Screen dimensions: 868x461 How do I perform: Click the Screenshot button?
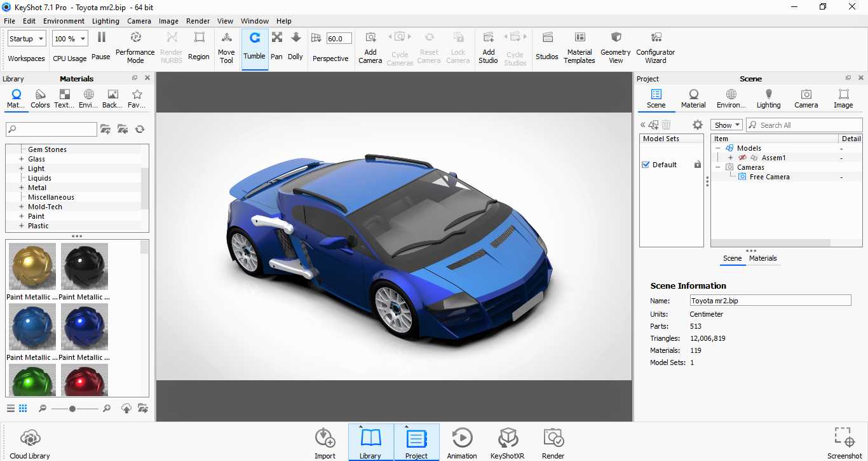[844, 443]
